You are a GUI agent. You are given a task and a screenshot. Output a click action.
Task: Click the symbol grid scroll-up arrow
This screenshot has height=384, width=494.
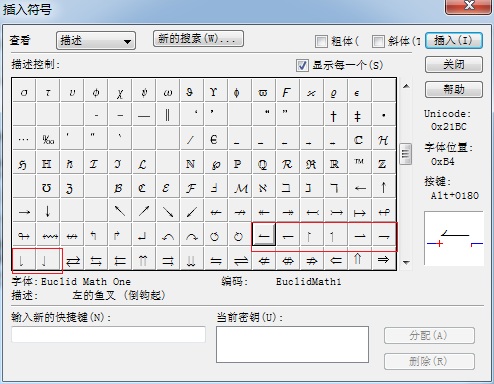pos(406,86)
